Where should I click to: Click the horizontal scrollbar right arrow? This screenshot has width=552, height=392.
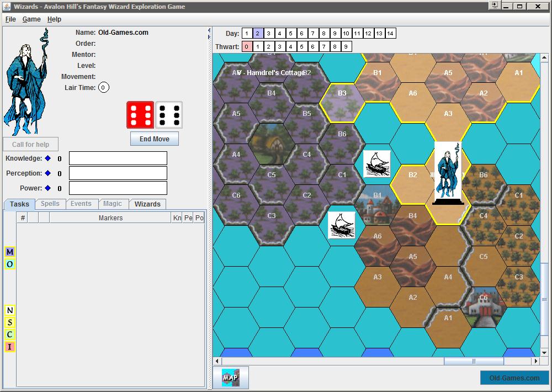[x=536, y=361]
